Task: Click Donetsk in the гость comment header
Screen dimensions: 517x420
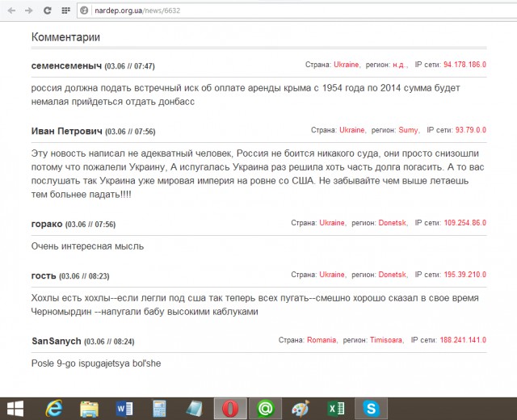Action: 392,275
